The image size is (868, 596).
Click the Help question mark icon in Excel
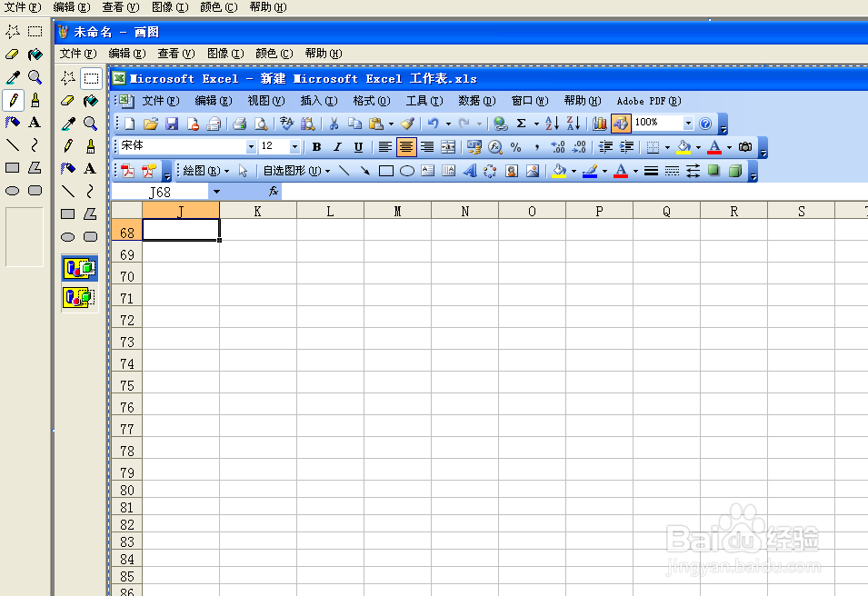(704, 124)
